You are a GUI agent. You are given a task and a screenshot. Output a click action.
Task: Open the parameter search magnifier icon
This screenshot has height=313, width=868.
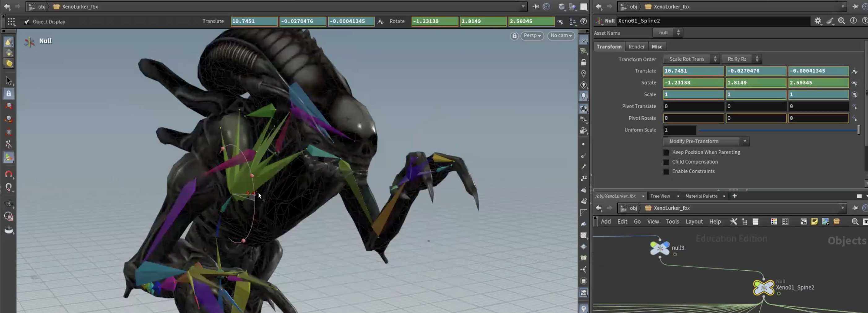tap(841, 21)
